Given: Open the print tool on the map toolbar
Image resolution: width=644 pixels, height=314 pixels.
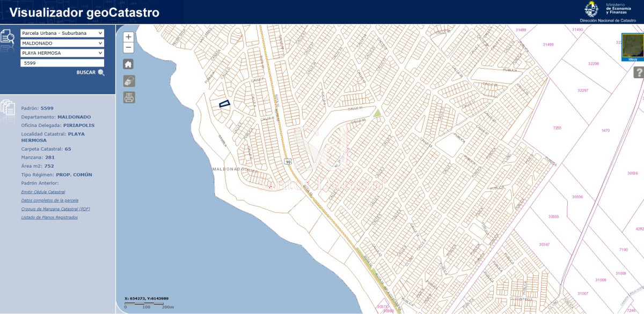Looking at the screenshot, I should pos(128,98).
